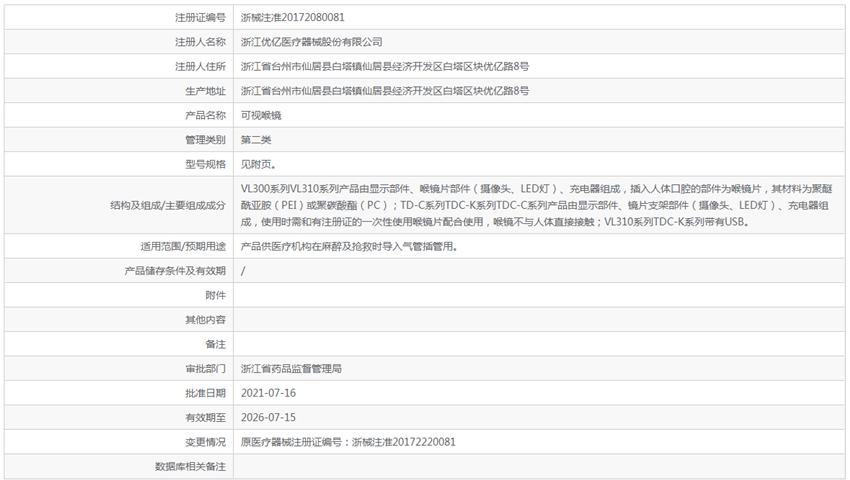This screenshot has width=850, height=480.
Task: Click the 注册人住所 label
Action: coord(200,66)
